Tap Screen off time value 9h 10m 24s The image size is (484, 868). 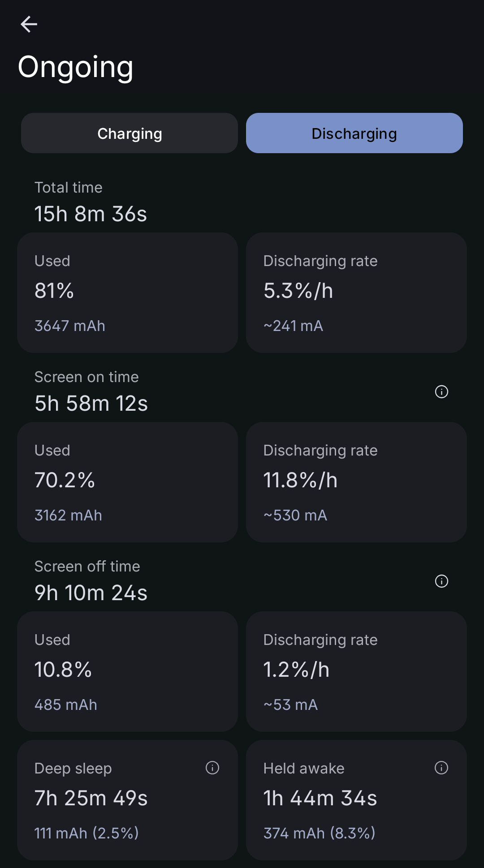(x=91, y=593)
